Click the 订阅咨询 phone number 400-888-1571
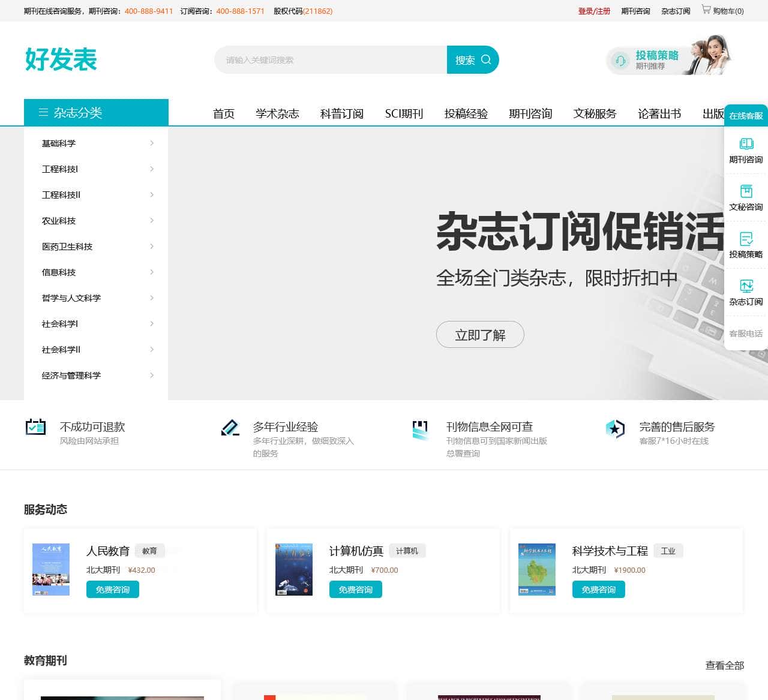The height and width of the screenshot is (700, 768). tap(240, 11)
